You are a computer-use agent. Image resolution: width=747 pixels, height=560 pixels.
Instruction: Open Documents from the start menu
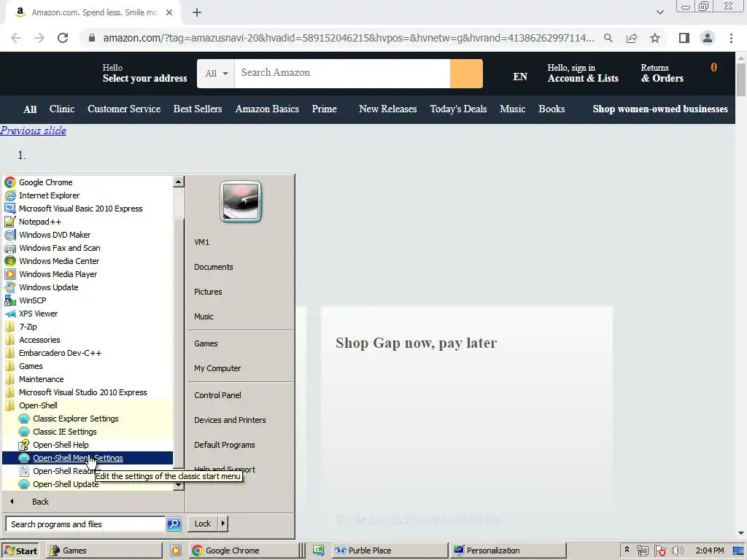[214, 267]
